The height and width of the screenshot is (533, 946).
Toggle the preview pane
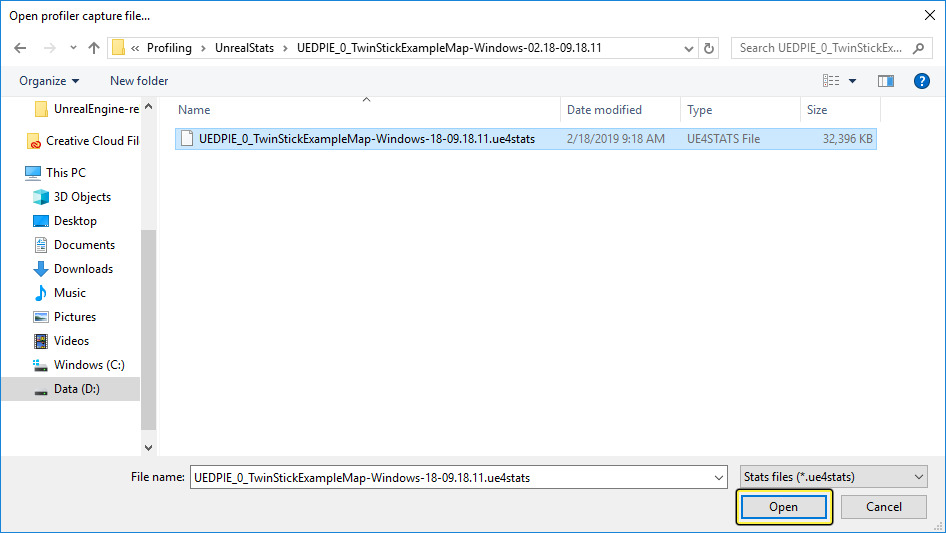pos(886,81)
